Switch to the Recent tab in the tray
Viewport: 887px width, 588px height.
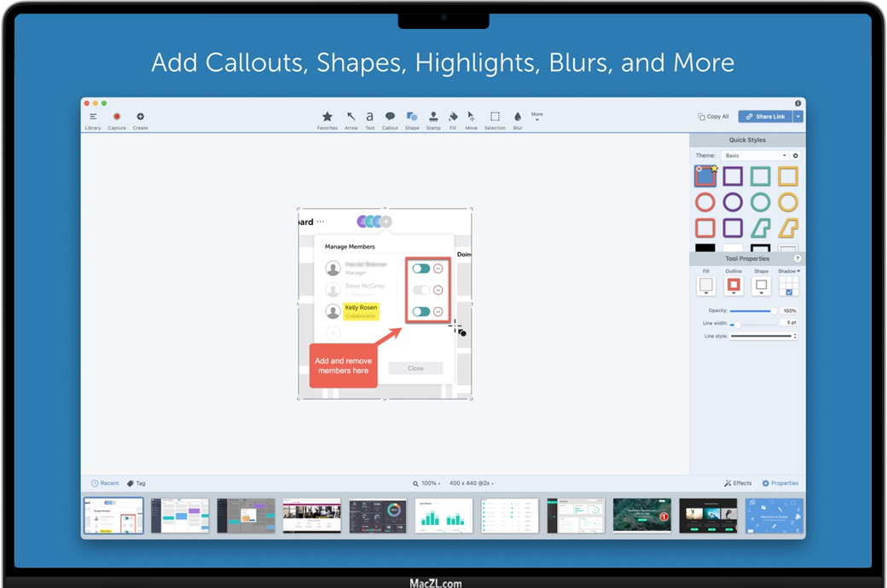point(106,483)
